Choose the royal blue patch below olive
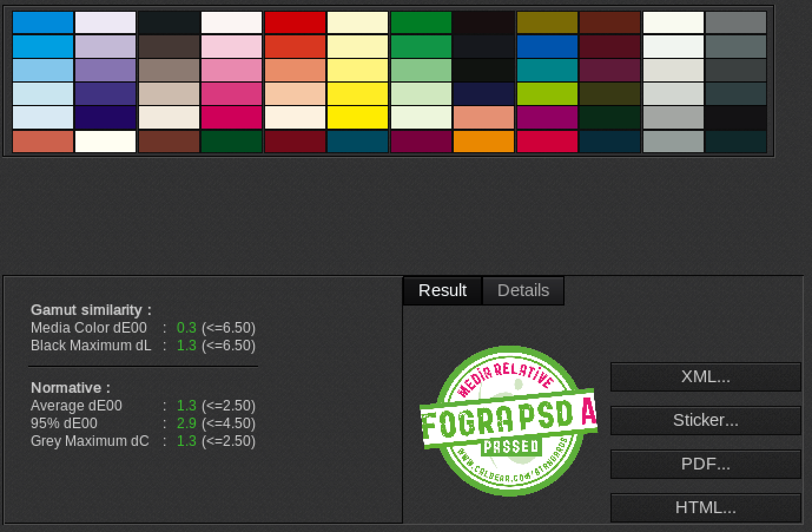This screenshot has width=812, height=532. (x=547, y=47)
